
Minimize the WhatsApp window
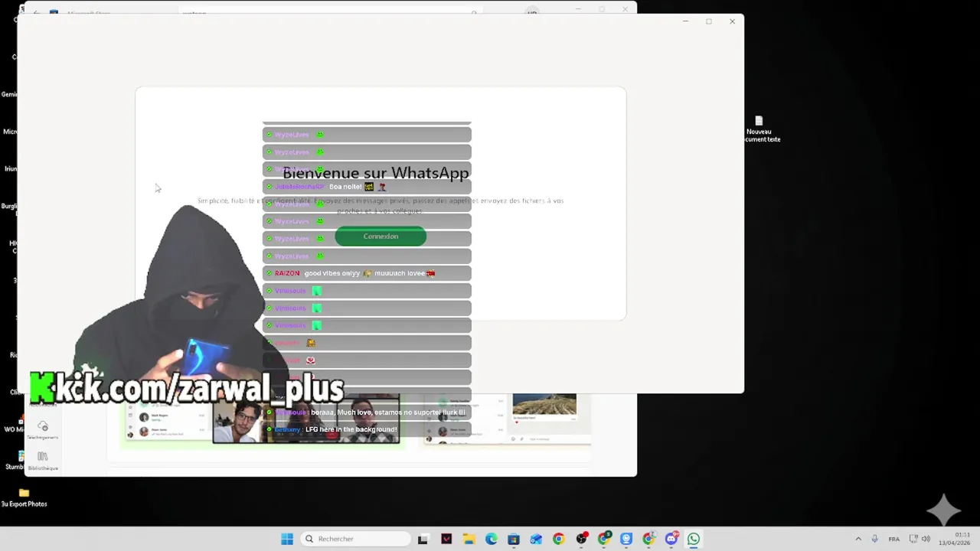coord(685,21)
